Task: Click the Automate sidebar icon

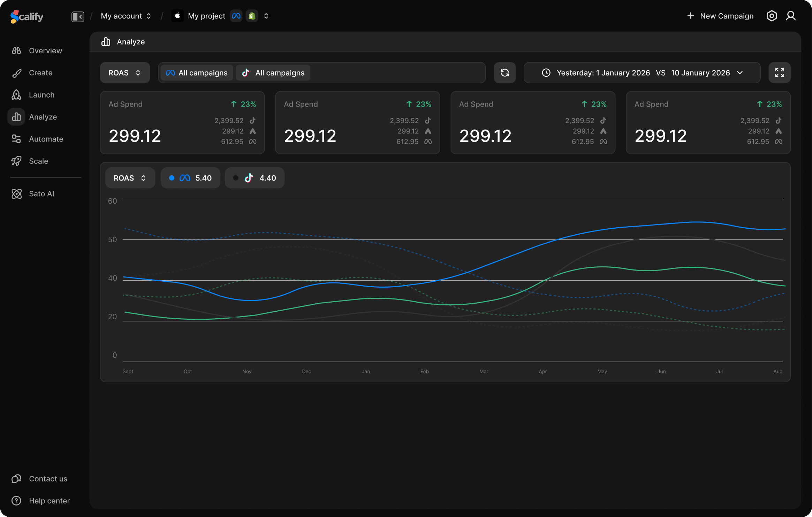Action: (x=16, y=139)
